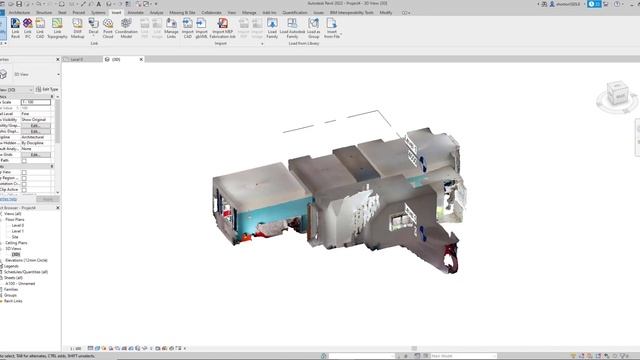640x360 pixels.
Task: Click the help question mark icon
Action: click(617, 4)
